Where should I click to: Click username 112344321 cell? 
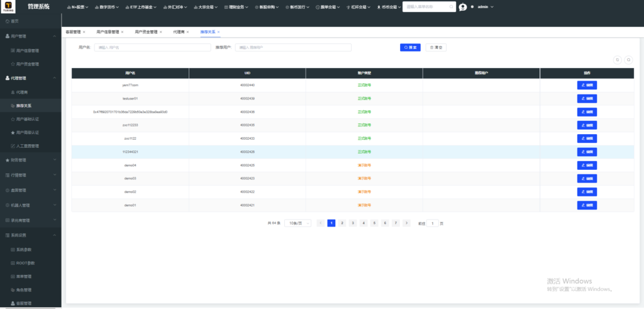[x=130, y=152]
